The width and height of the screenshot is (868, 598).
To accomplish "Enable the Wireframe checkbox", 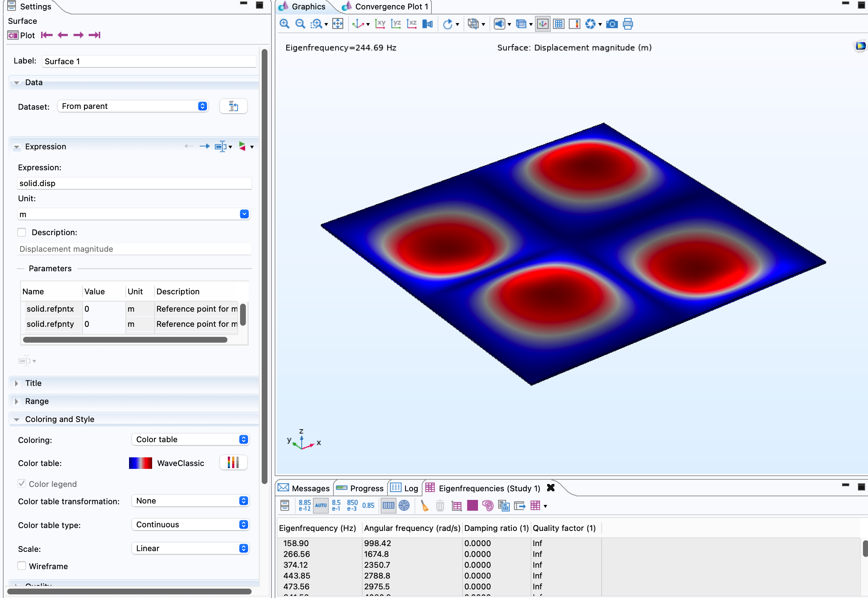I will tap(22, 566).
